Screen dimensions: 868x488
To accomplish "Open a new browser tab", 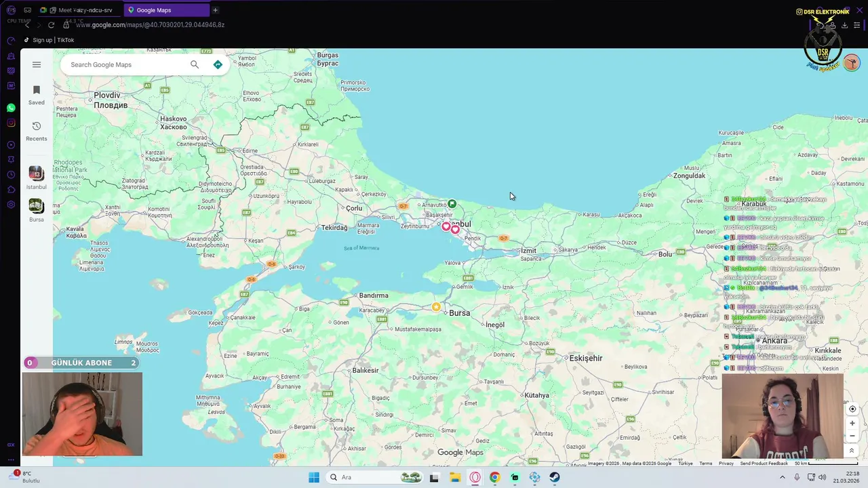I will tap(215, 10).
